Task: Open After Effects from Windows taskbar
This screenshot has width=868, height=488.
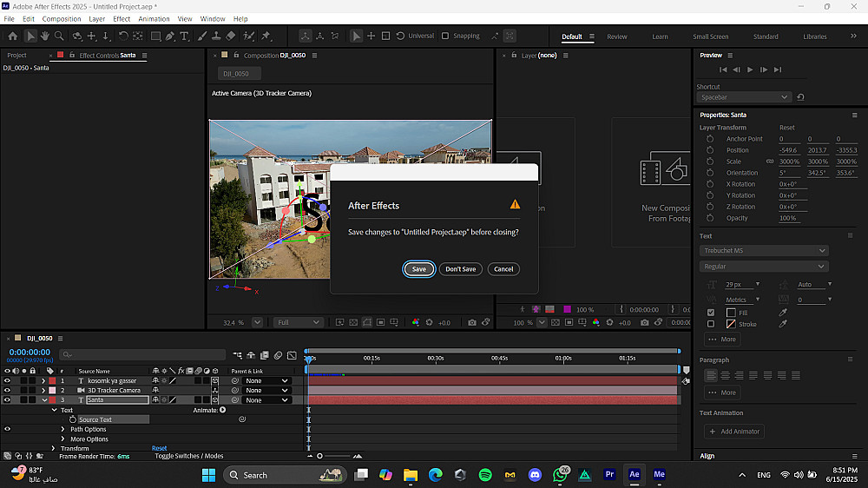Action: click(x=635, y=475)
